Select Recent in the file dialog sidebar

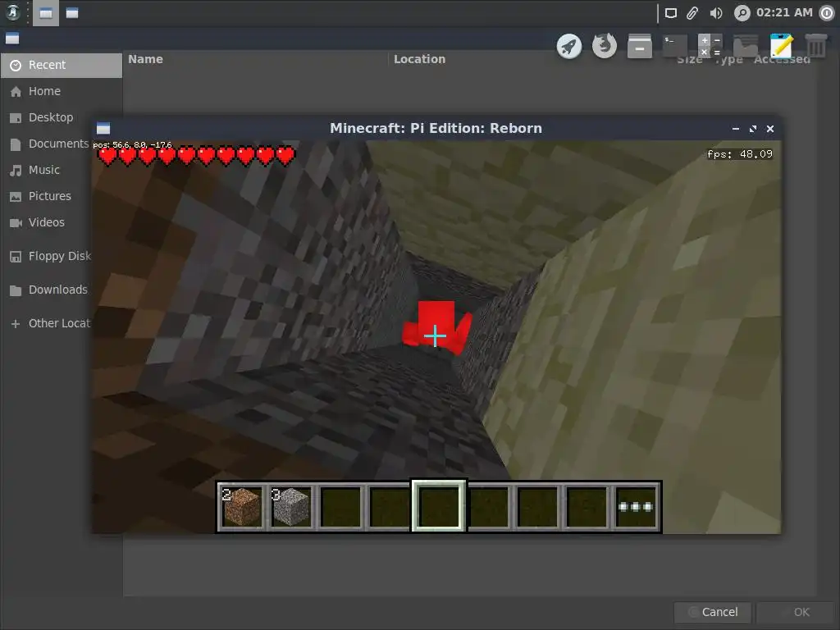coord(61,66)
